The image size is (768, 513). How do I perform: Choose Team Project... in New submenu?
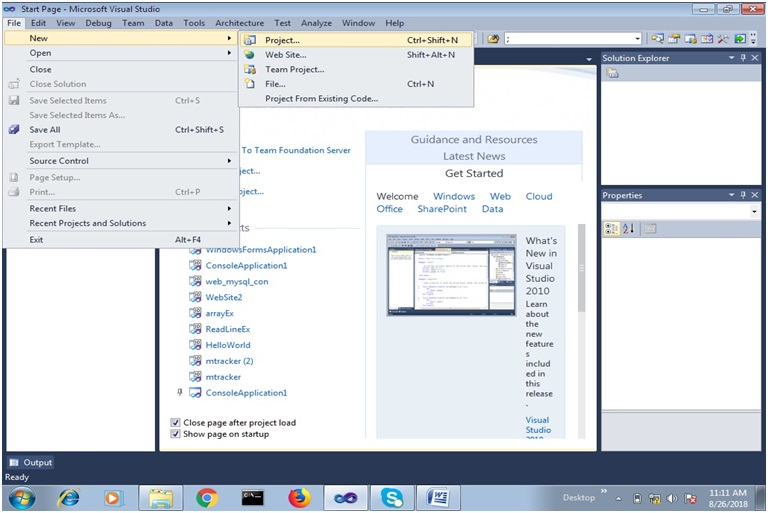356,70
